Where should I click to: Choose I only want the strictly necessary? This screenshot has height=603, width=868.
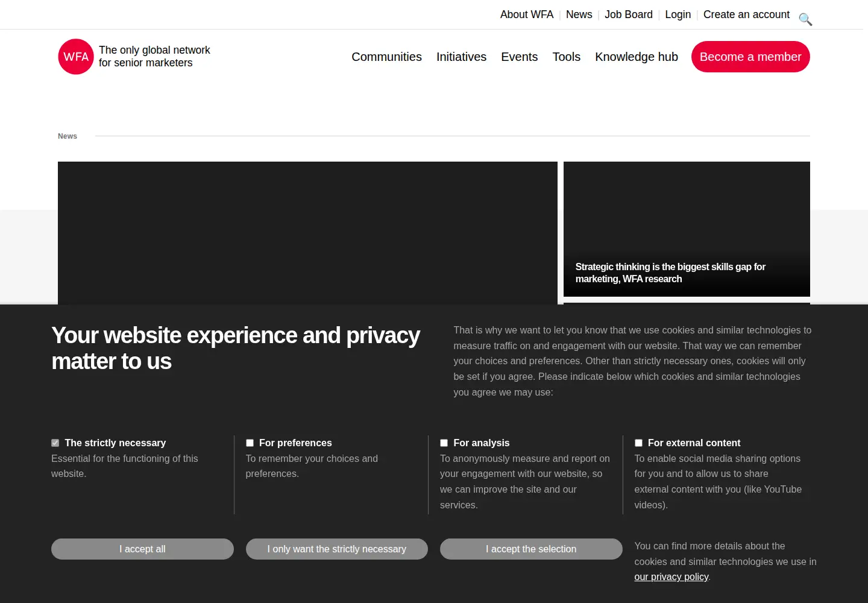(x=337, y=549)
